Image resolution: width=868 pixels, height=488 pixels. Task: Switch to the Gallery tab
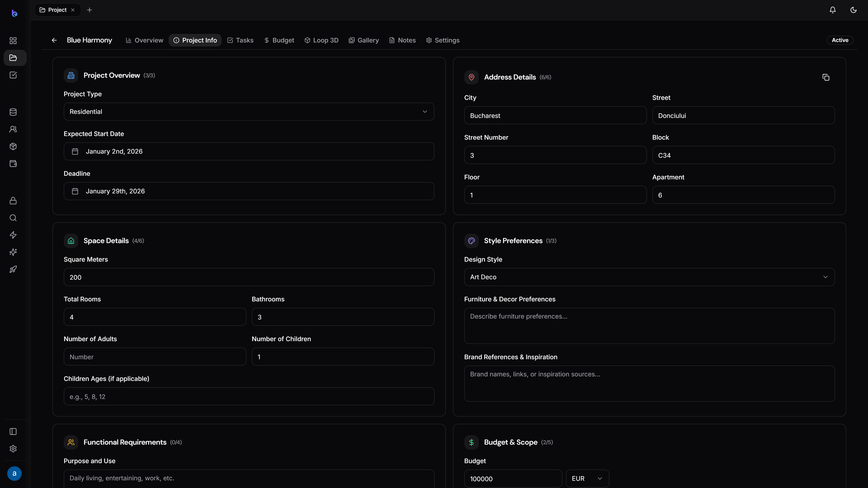[x=363, y=40]
